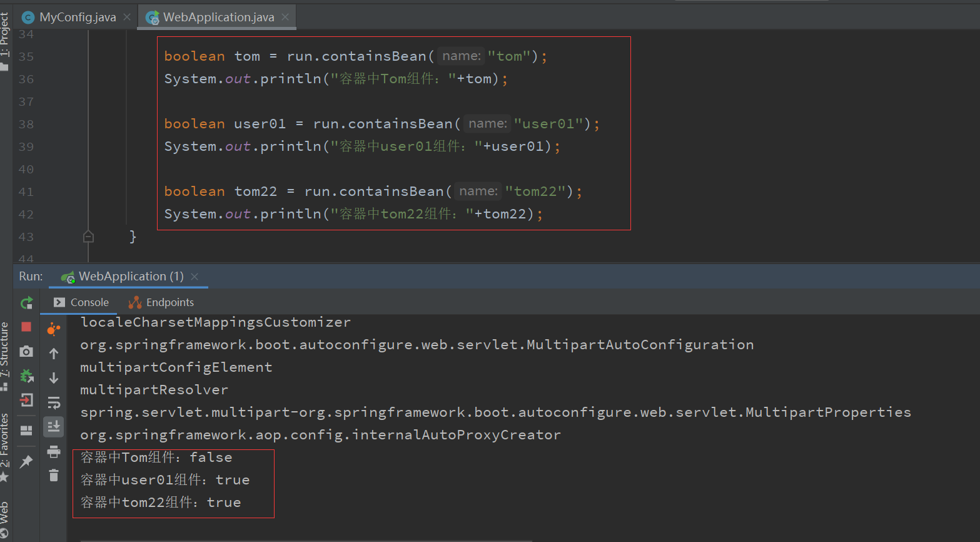Screen dimensions: 980x542
Task: Pin the Run tab with the pin icon
Action: 26,461
